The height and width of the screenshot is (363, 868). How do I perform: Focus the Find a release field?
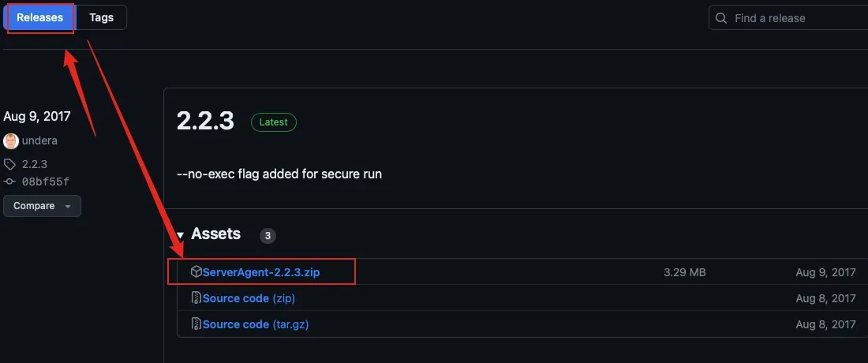tap(797, 18)
